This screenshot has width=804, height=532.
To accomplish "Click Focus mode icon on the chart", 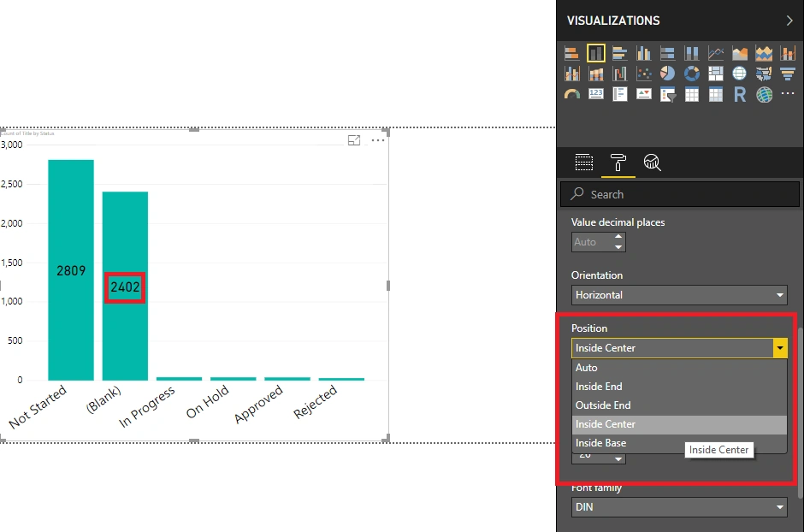I will (354, 140).
